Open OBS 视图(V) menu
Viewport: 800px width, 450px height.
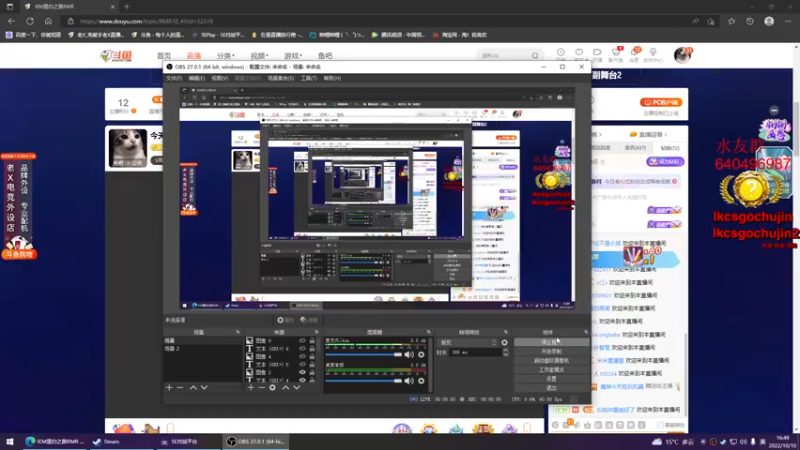tap(219, 78)
